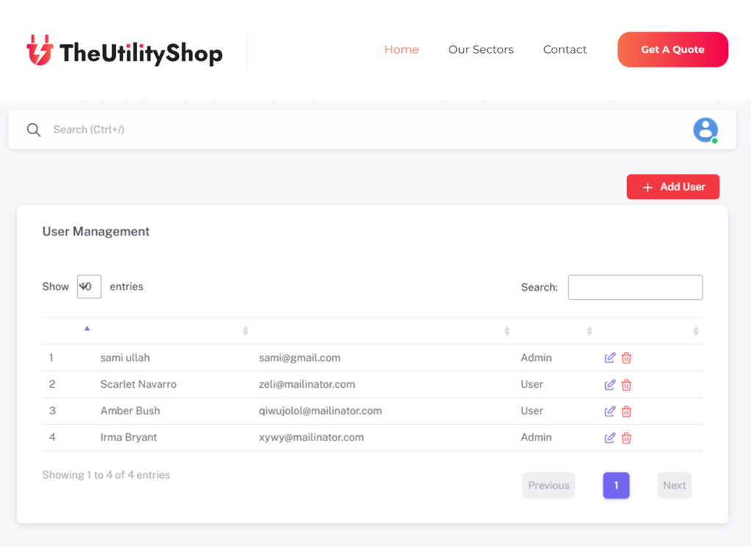
Task: Delete the Irma Bryant user entry
Action: click(626, 438)
